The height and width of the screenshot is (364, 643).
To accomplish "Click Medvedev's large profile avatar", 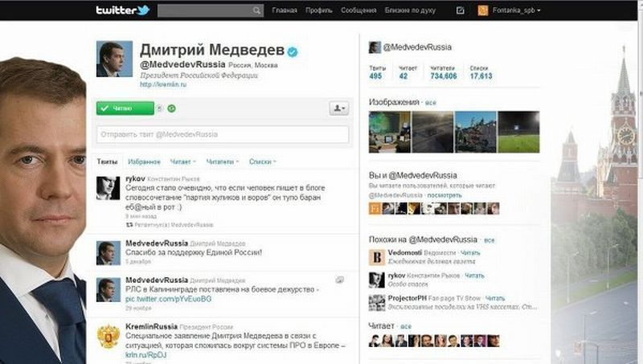I will (x=114, y=59).
